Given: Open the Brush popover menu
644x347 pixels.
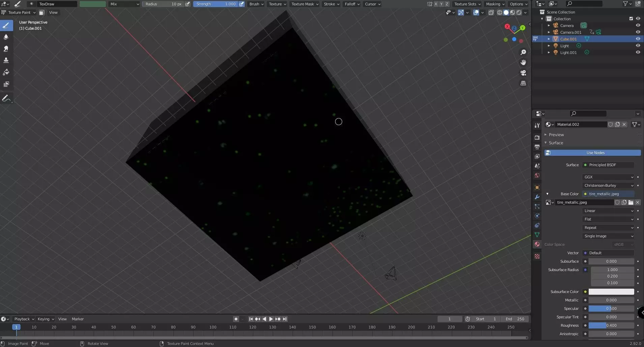Looking at the screenshot, I should pos(256,4).
